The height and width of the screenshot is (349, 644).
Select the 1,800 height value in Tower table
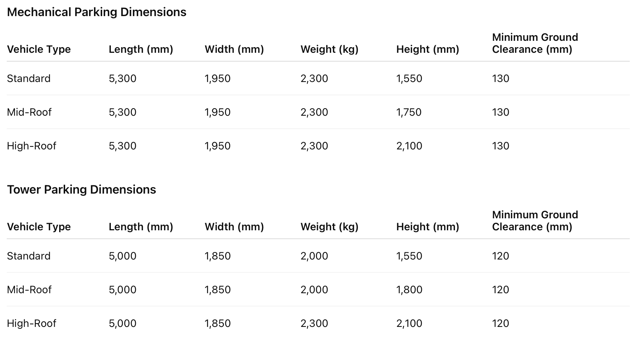(409, 289)
